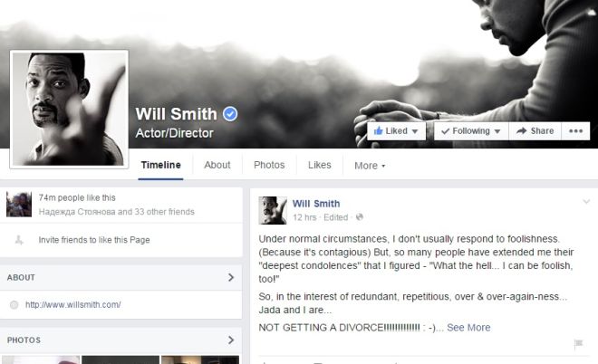Switch to the About tab
This screenshot has width=598, height=364.
tap(217, 165)
